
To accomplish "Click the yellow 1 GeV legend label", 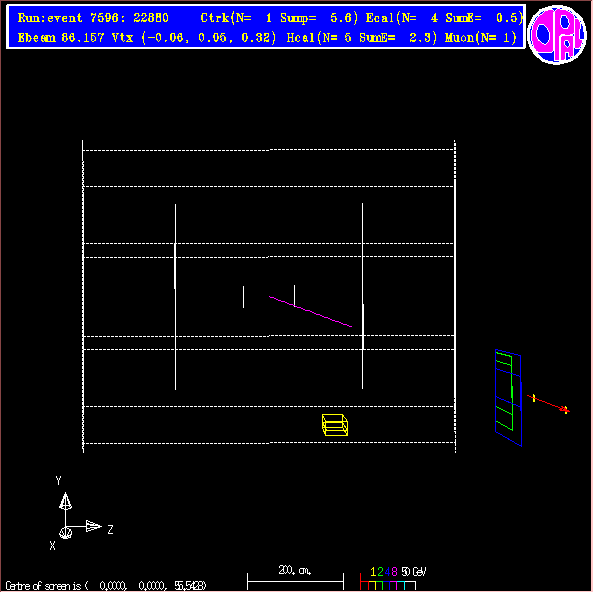I will (x=373, y=571).
